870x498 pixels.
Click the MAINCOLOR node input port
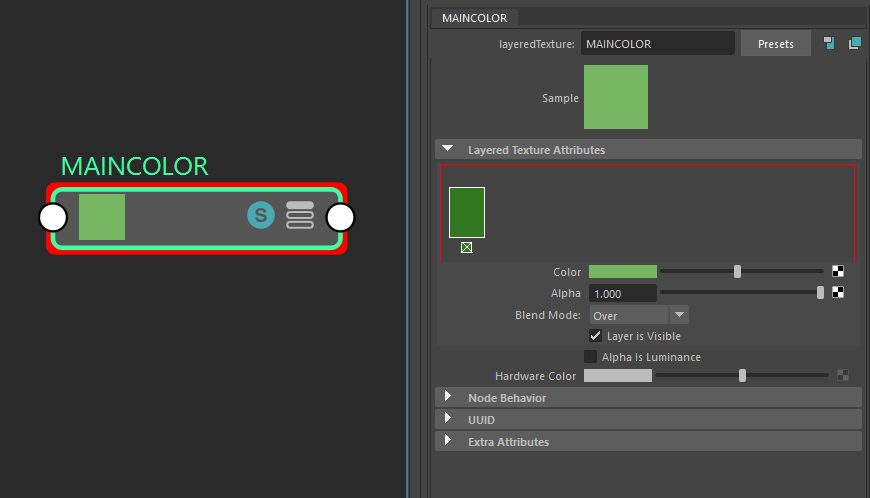(53, 217)
